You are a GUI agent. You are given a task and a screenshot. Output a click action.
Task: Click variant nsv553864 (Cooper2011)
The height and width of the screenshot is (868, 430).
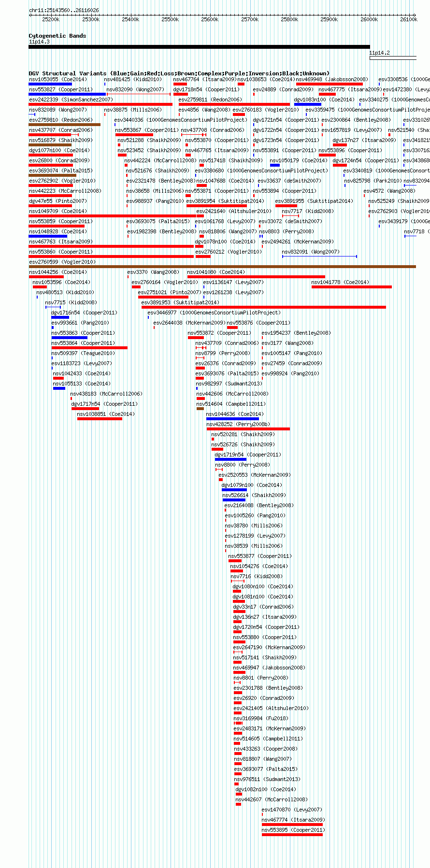pyautogui.click(x=84, y=343)
